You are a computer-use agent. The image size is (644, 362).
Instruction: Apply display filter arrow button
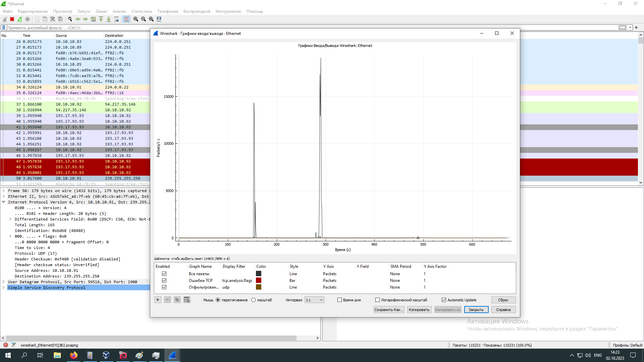click(x=623, y=27)
